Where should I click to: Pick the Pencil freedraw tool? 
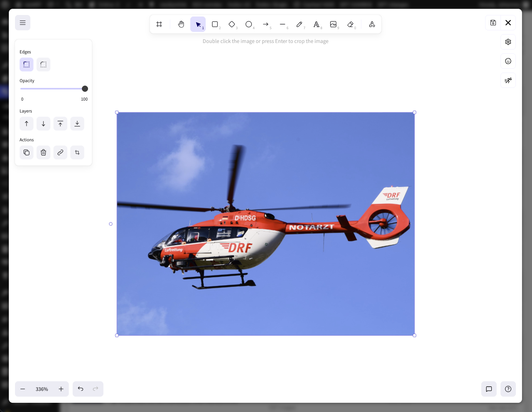299,24
